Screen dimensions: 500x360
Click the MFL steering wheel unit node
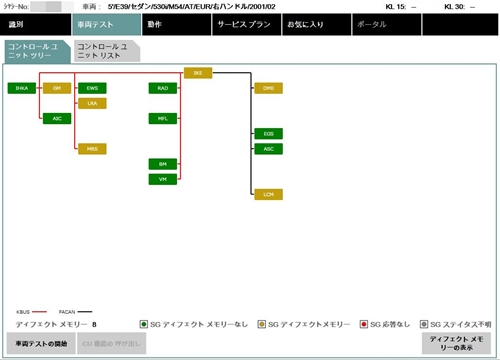[163, 119]
